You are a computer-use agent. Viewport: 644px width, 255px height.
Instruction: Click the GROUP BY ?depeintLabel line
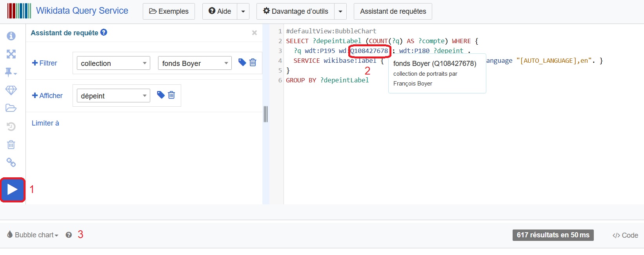327,80
